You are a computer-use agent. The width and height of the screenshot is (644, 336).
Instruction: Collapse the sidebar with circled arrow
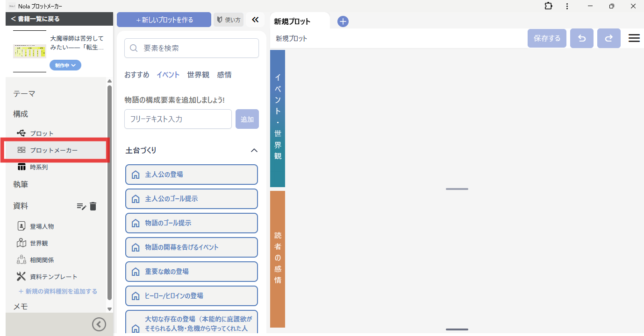[99, 324]
